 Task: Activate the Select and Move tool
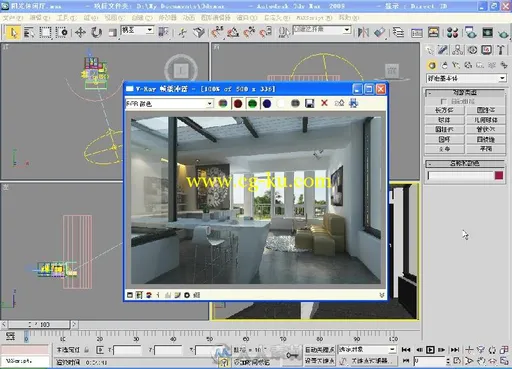pos(80,32)
